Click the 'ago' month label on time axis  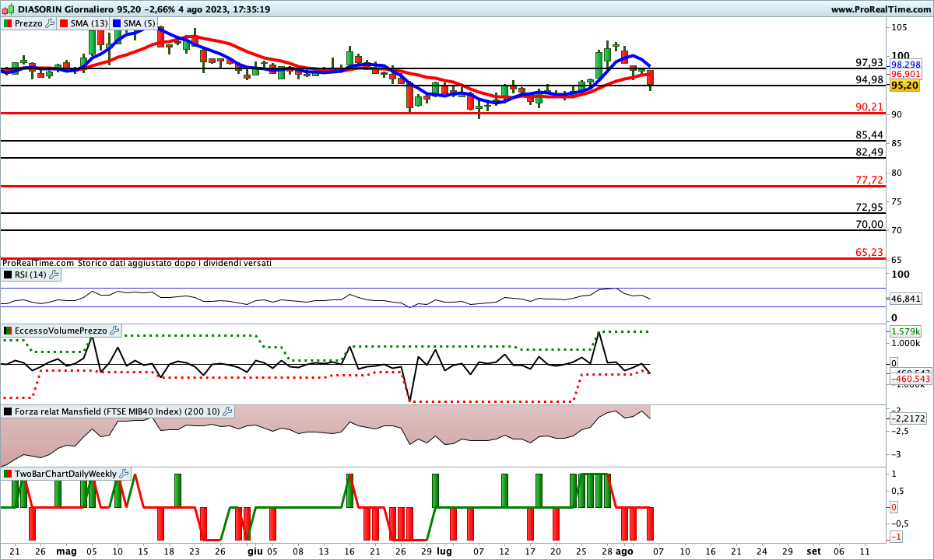625,551
